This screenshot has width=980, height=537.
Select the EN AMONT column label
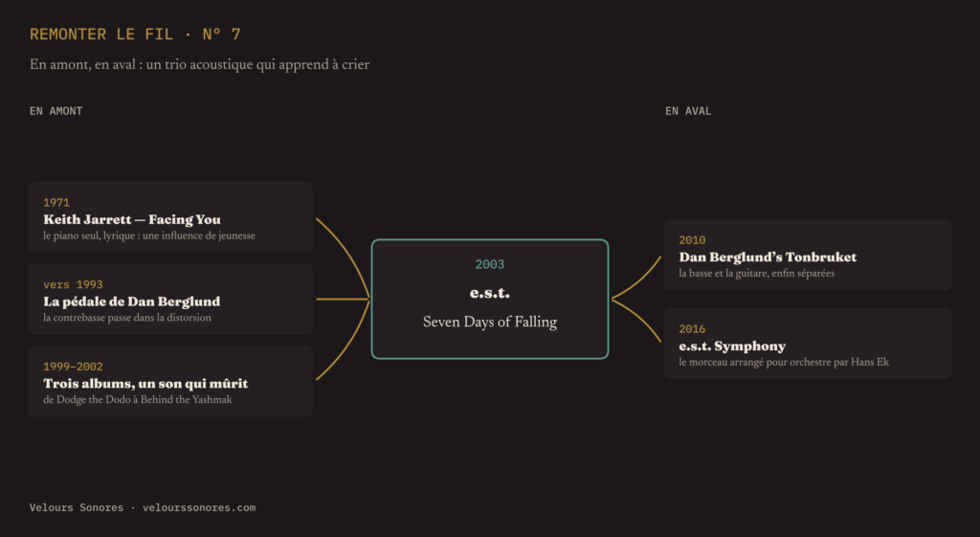[56, 111]
